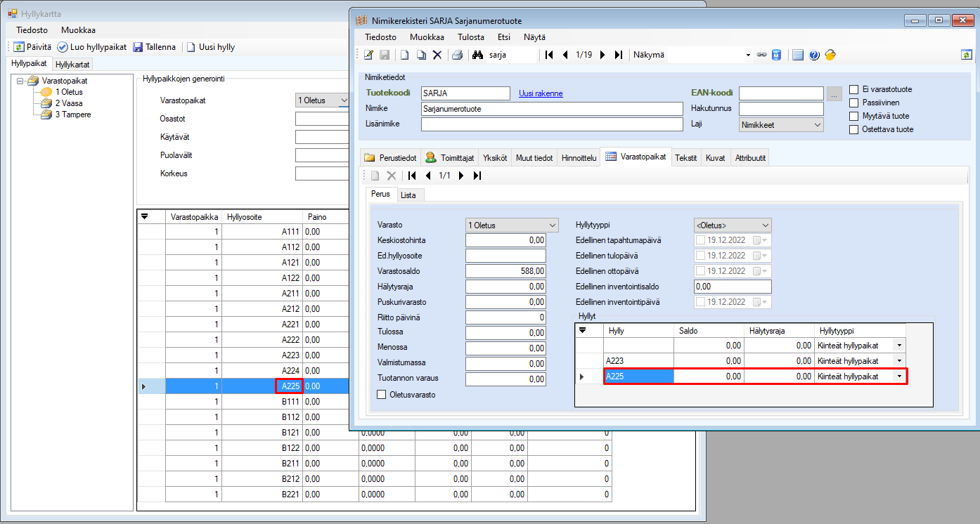Screen dimensions: 980x524
Task: Click the Uusi rakenne link
Action: (x=541, y=93)
